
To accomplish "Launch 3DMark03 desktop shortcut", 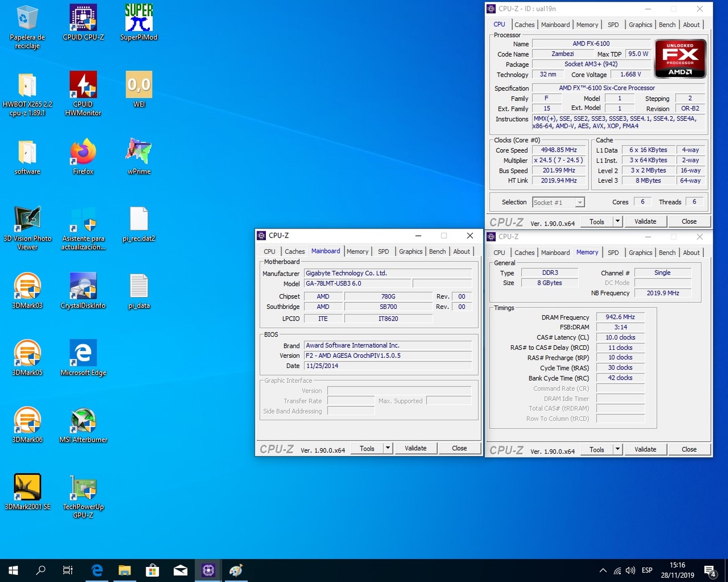I will [27, 291].
